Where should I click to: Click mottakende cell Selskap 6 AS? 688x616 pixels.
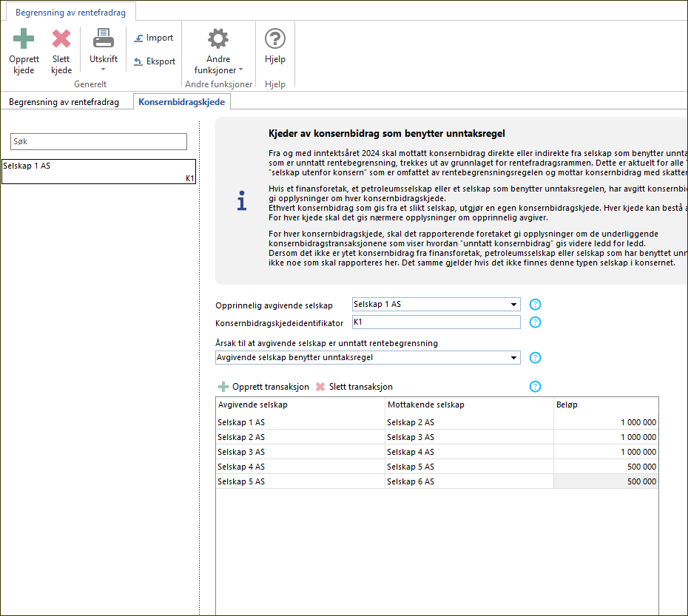pos(469,481)
